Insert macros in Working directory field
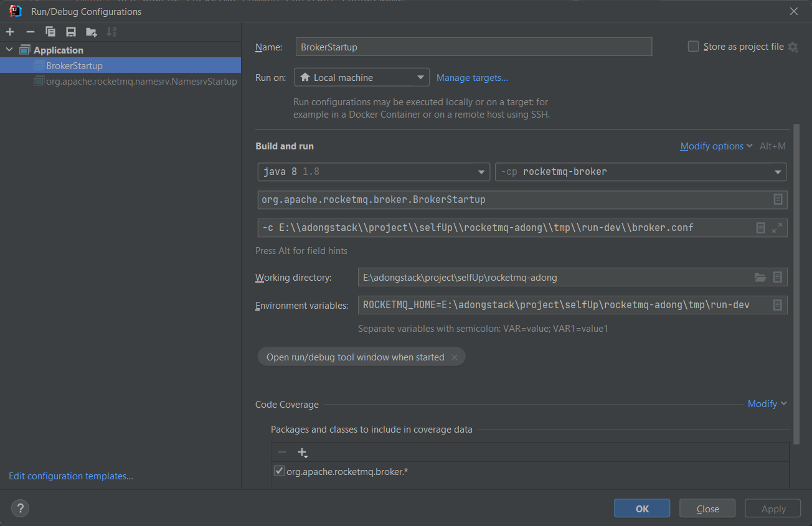This screenshot has height=526, width=812. [x=778, y=277]
